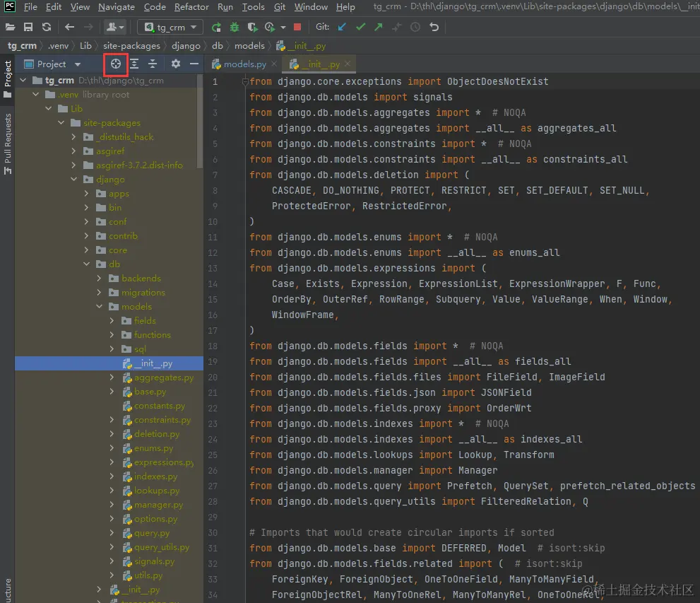The width and height of the screenshot is (700, 603).
Task: Click site-packages in the breadcrumb path
Action: tap(131, 46)
